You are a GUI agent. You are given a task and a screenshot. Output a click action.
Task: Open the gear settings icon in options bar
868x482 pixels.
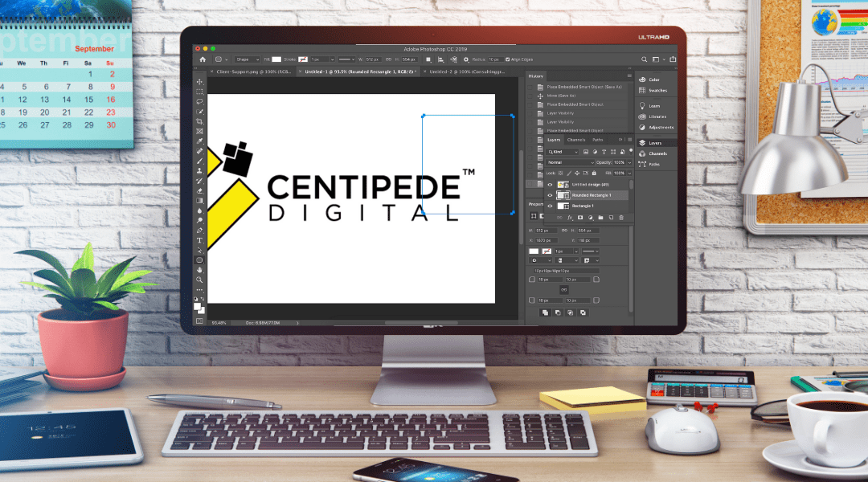click(466, 59)
